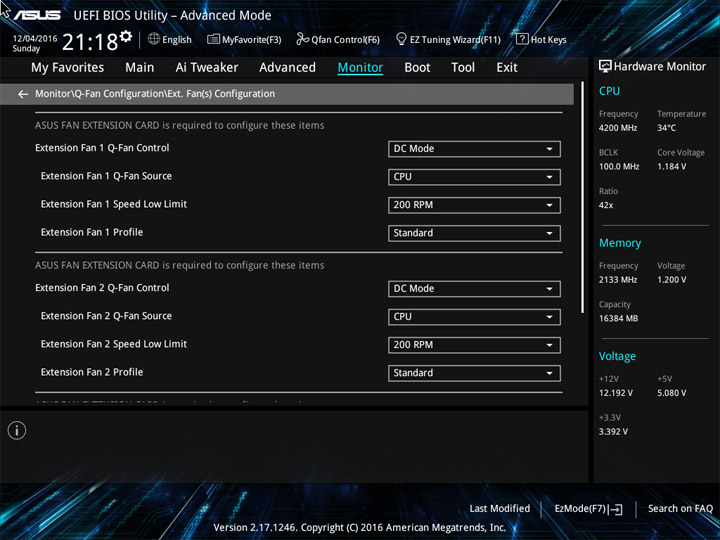This screenshot has width=720, height=540.
Task: Open the Boot tab
Action: point(417,68)
